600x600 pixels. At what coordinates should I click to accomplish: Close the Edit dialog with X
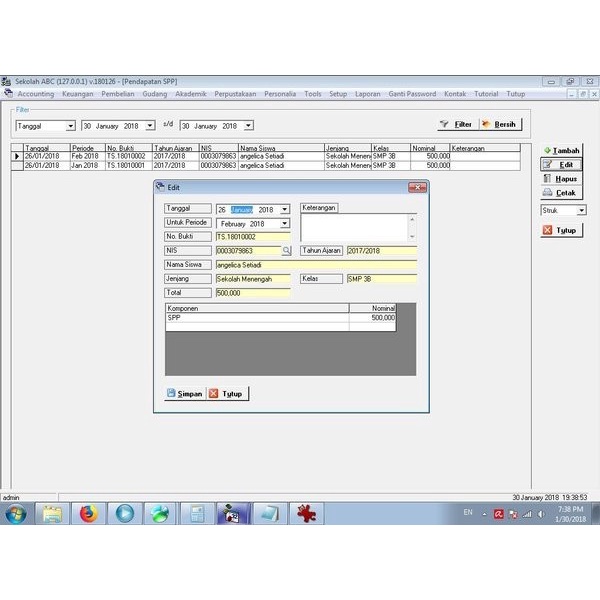click(x=417, y=188)
